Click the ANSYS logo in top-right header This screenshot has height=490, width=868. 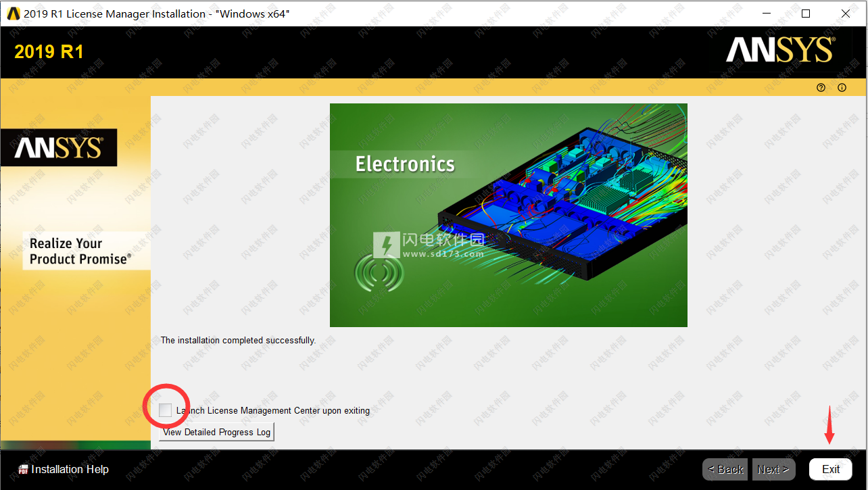[x=780, y=51]
